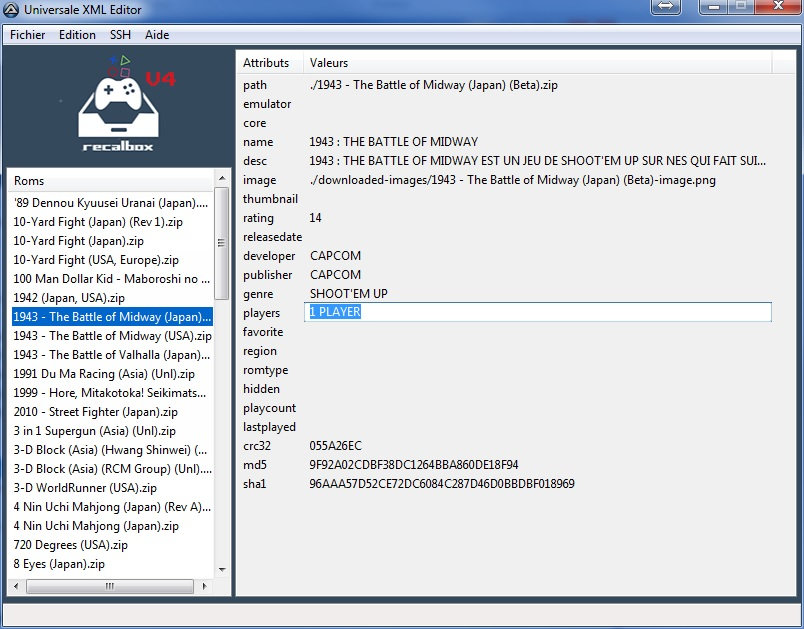Select 1999 - Hore, Mitakotoka! rom
This screenshot has height=629, width=804.
[112, 393]
